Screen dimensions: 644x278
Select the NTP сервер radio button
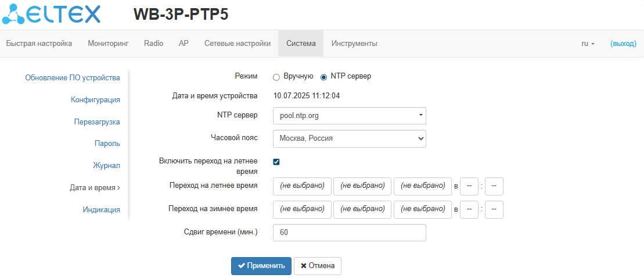(323, 76)
